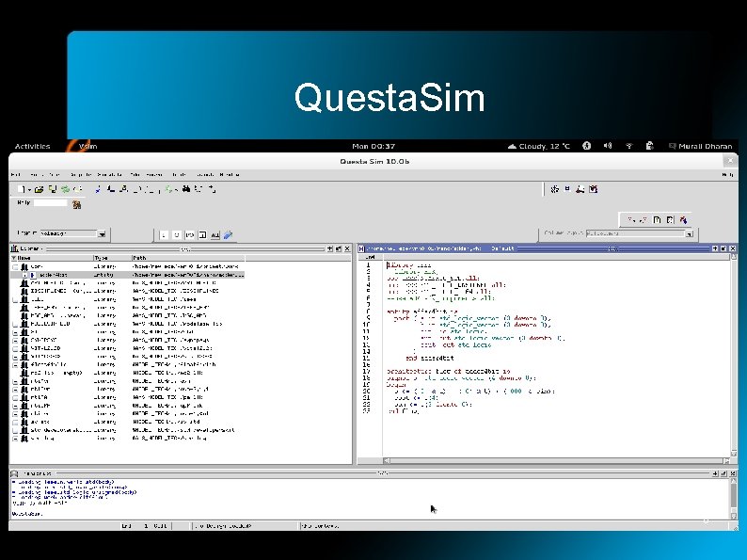The height and width of the screenshot is (560, 747).
Task: Open the accessibility icon in top bar
Action: coord(586,146)
